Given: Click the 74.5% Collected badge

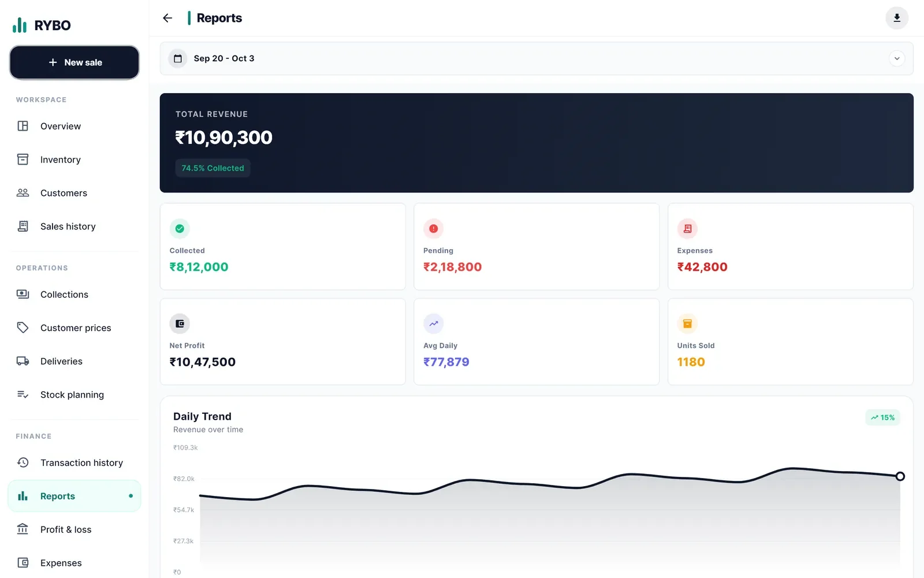Looking at the screenshot, I should pyautogui.click(x=213, y=168).
